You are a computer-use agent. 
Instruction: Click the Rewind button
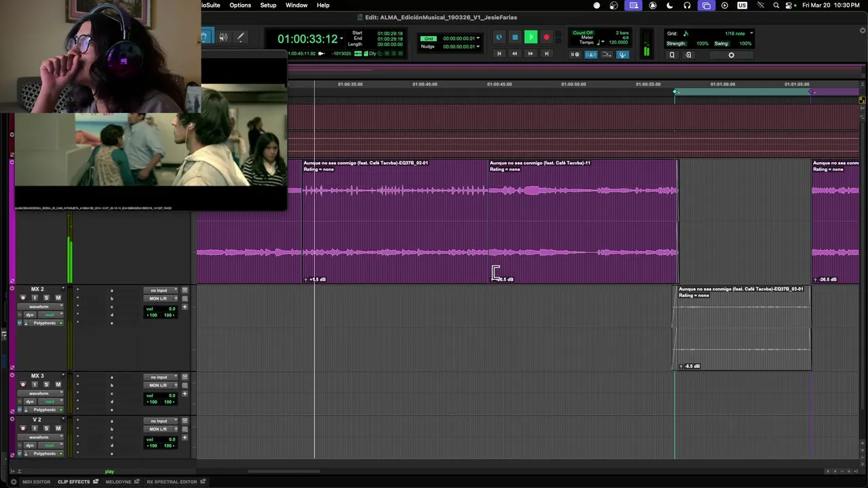tap(515, 54)
